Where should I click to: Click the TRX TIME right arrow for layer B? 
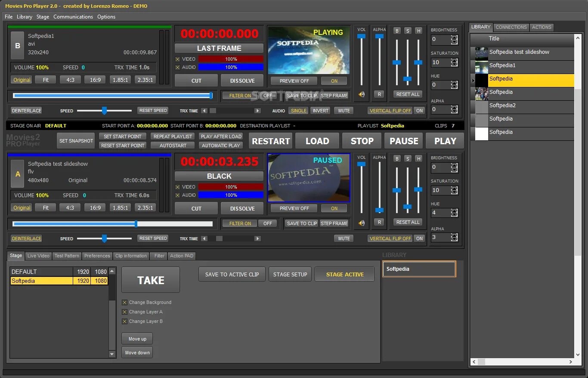[x=257, y=111]
